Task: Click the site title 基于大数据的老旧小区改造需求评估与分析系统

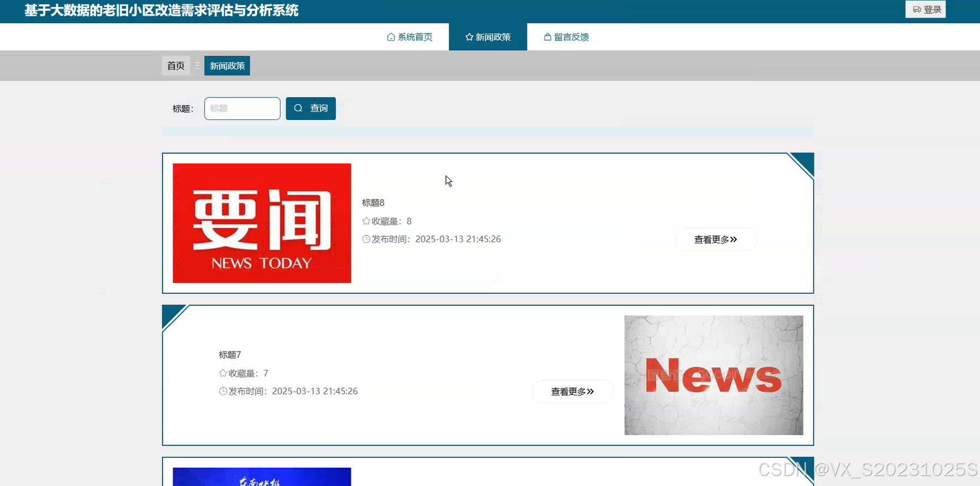Action: click(x=162, y=11)
